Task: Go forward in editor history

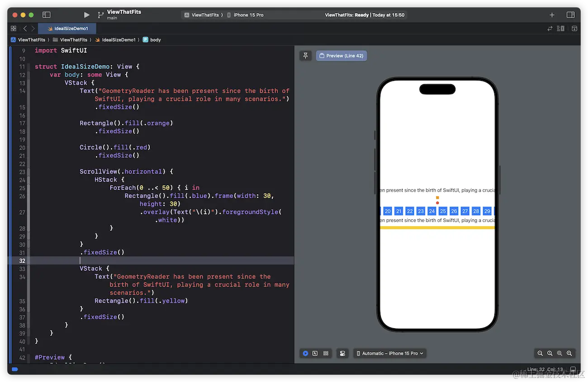Action: pyautogui.click(x=33, y=28)
